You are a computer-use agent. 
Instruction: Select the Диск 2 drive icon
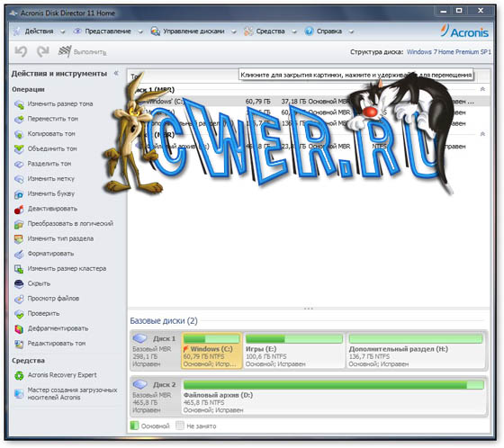[x=139, y=384]
